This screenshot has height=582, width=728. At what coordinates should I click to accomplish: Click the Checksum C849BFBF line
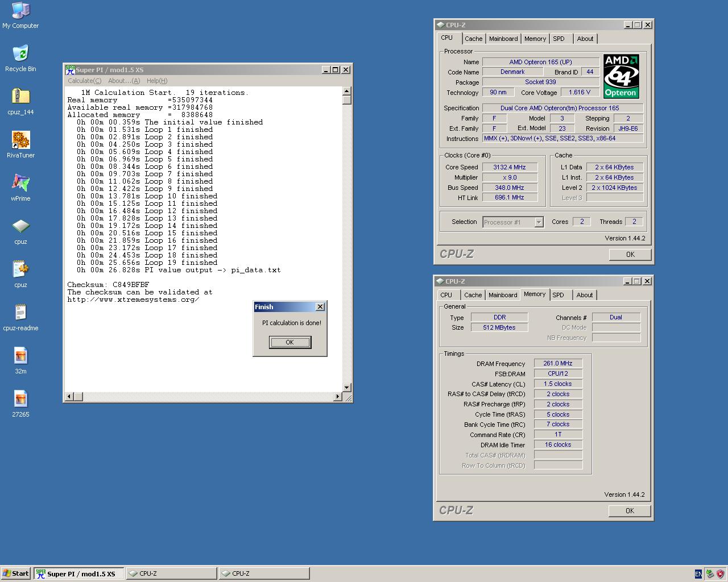pyautogui.click(x=108, y=285)
